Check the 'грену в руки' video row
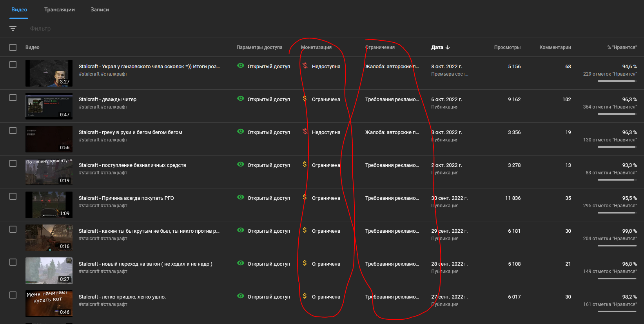This screenshot has width=644, height=324. 13,130
